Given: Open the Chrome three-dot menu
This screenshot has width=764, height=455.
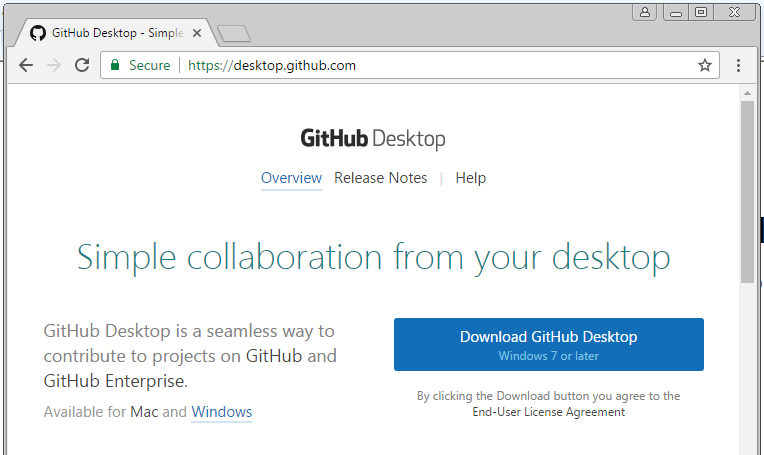Looking at the screenshot, I should (x=738, y=65).
